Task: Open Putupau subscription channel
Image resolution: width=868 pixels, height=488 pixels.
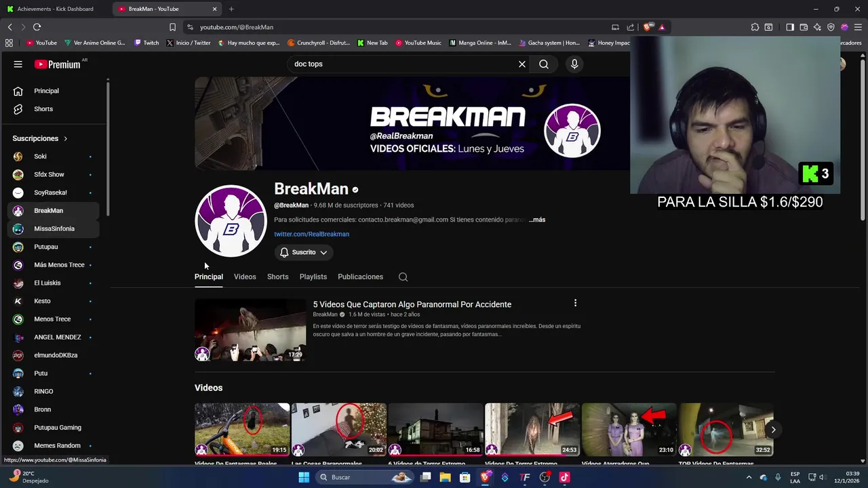Action: pos(53,247)
